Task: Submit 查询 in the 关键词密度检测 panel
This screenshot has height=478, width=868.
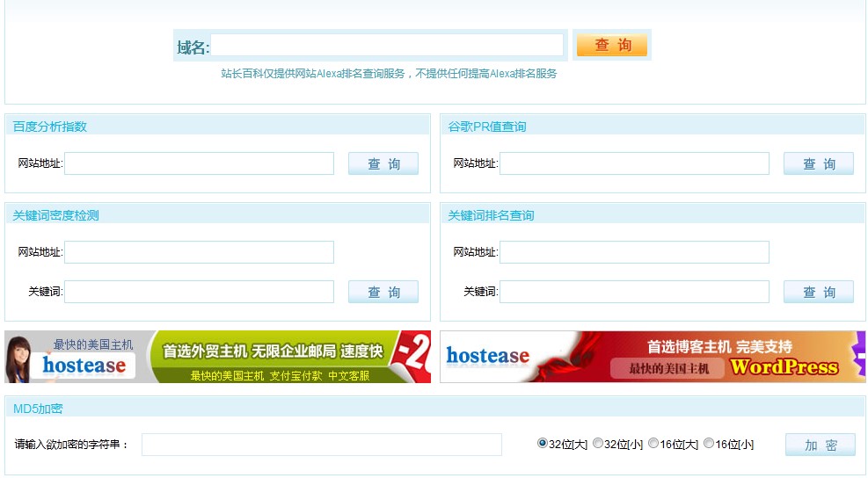Action: click(x=383, y=292)
